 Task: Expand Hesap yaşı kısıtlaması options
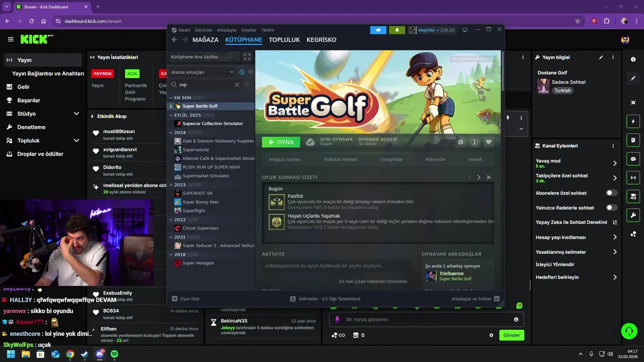click(615, 237)
